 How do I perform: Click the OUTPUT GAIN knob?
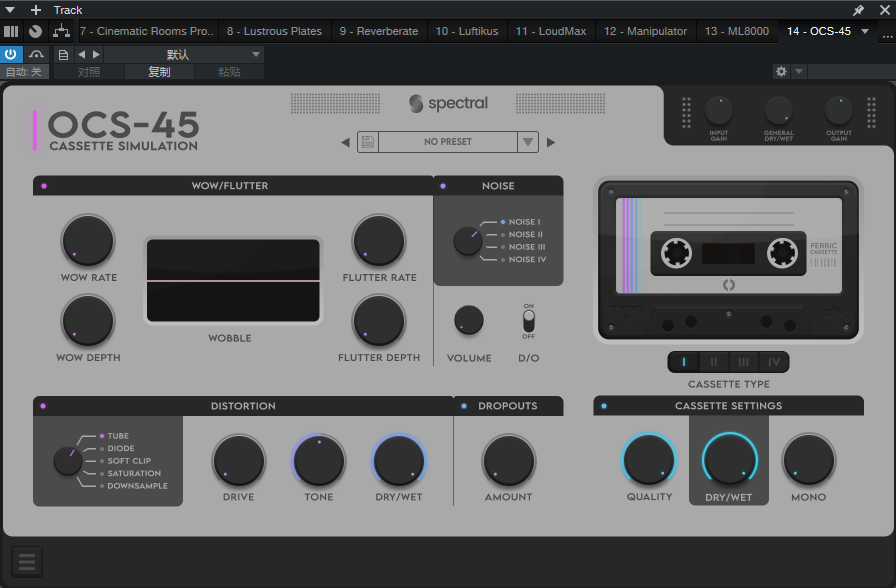tap(839, 110)
